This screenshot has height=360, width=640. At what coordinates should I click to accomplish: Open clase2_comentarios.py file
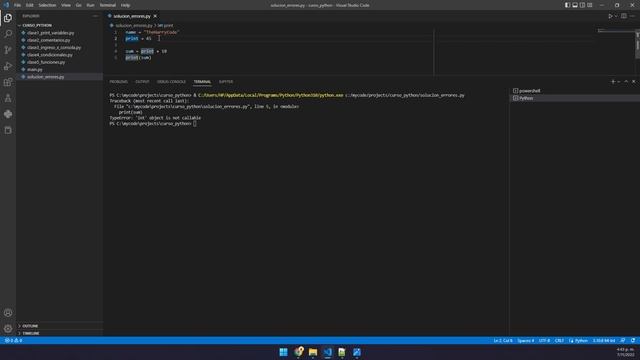(x=49, y=40)
